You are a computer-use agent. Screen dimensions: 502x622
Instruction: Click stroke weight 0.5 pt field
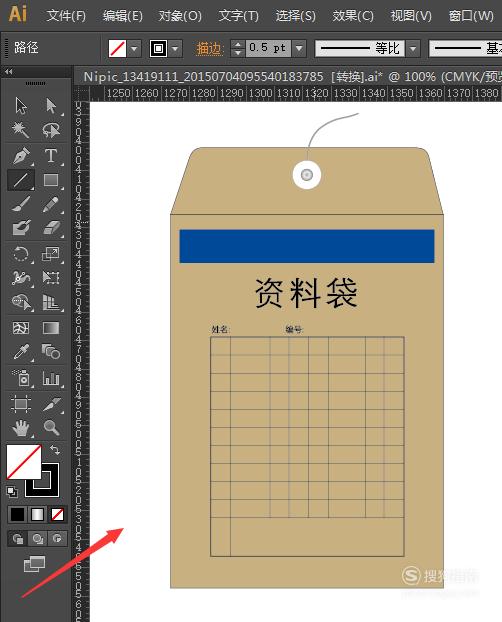pos(268,48)
